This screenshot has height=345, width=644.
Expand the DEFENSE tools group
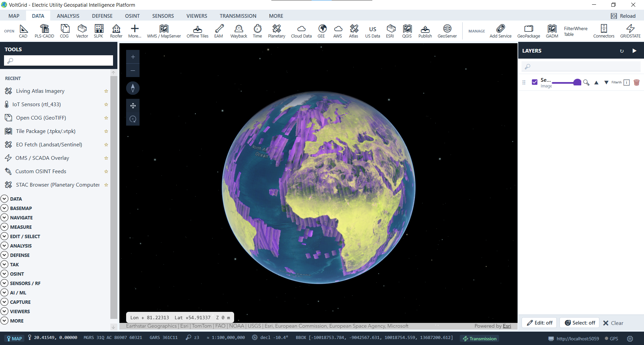pos(4,255)
